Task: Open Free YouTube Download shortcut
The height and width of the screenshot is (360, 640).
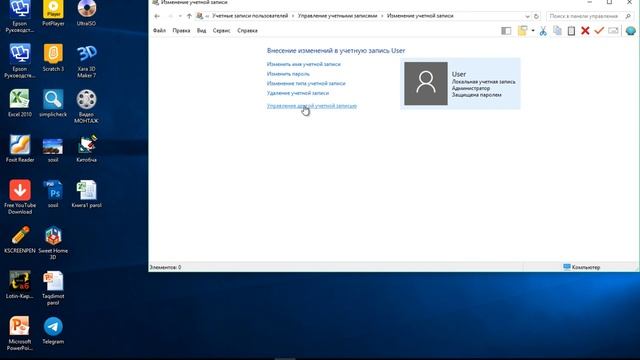Action: [20, 197]
